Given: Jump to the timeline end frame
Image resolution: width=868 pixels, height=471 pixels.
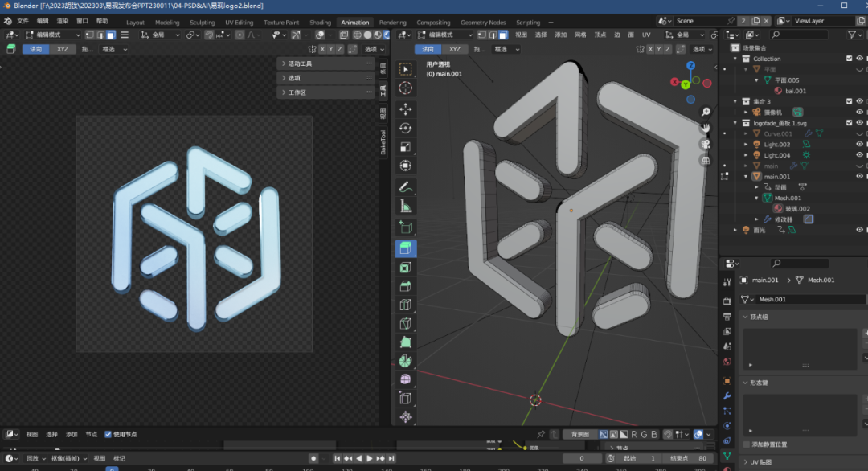Looking at the screenshot, I should pos(391,458).
